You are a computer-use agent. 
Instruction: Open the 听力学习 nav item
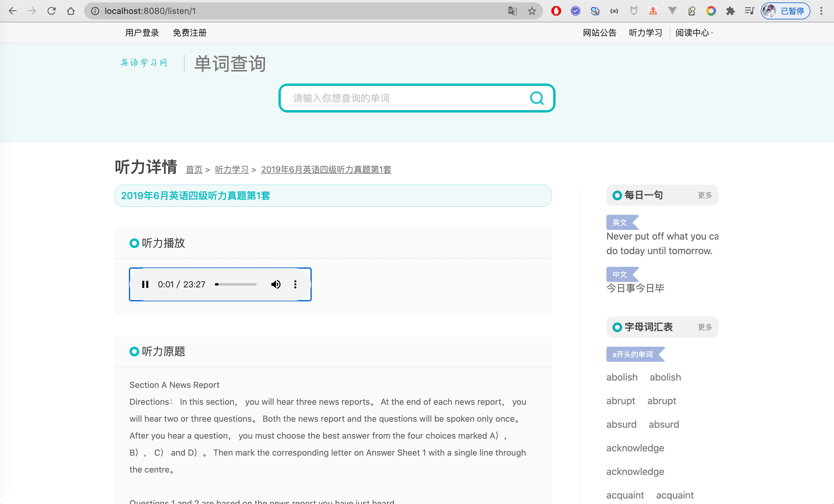click(x=645, y=33)
